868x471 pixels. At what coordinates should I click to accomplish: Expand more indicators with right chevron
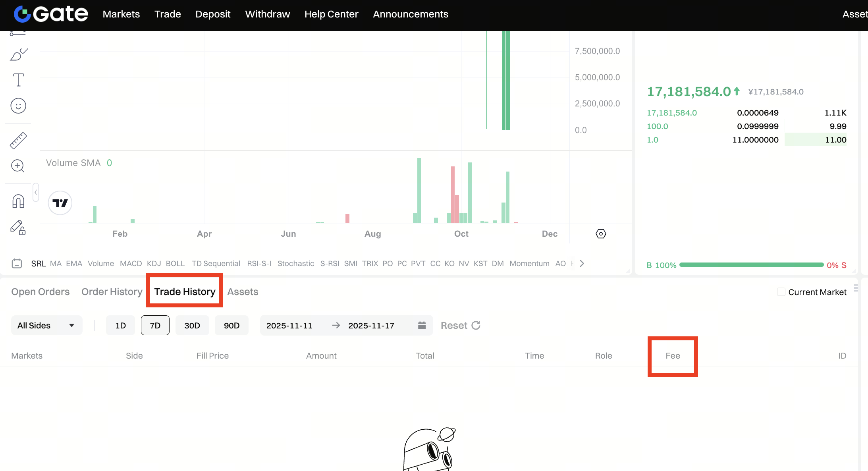point(582,264)
